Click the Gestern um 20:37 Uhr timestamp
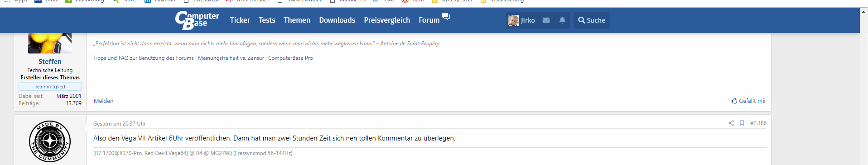The height and width of the screenshot is (165, 868). coord(120,124)
